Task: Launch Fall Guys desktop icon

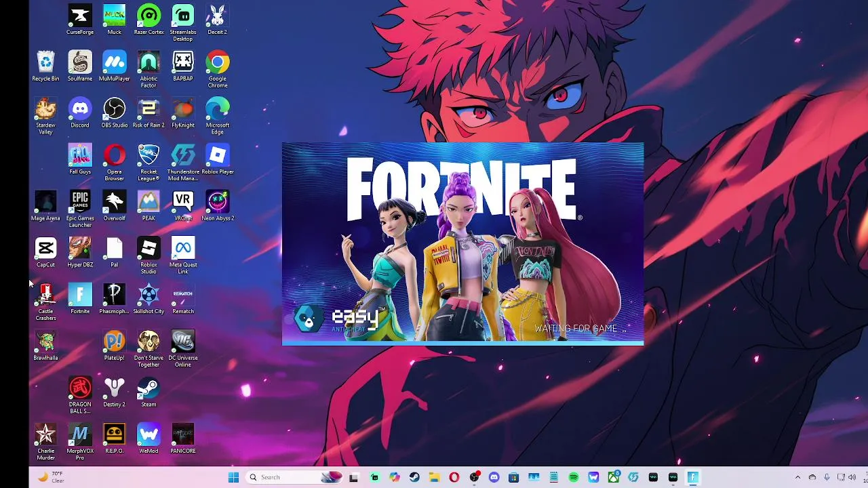Action: coord(80,159)
